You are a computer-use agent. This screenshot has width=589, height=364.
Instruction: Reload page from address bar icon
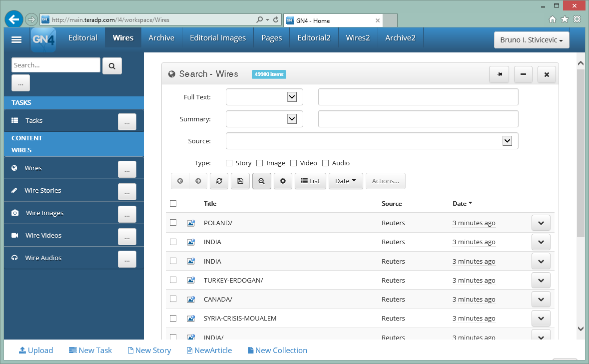click(x=276, y=19)
